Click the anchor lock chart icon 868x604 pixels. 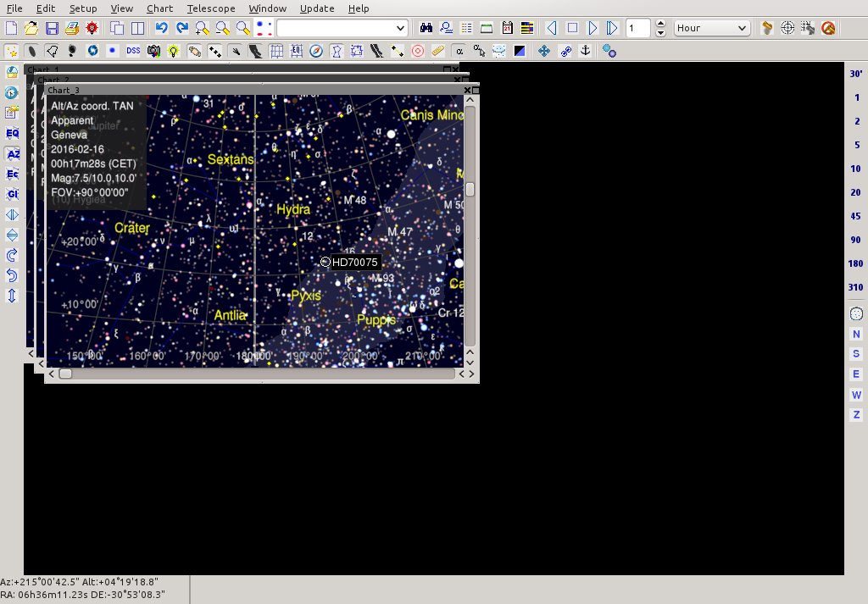coord(585,51)
